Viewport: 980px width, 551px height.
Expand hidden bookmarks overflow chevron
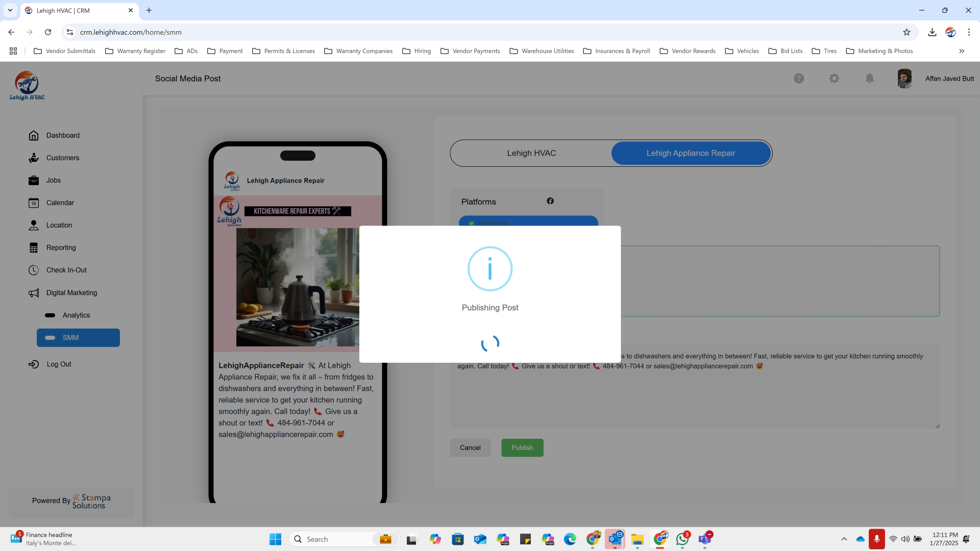(x=962, y=51)
